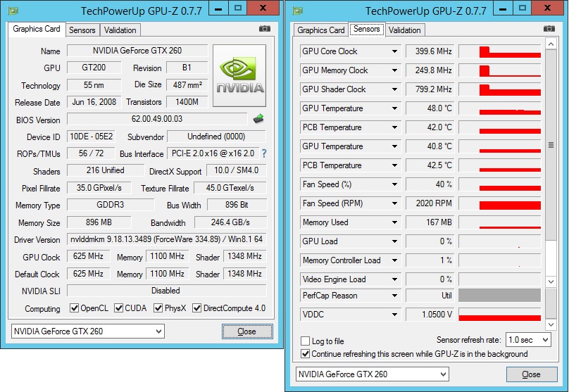This screenshot has width=569, height=392.
Task: Click sensors list scroll down arrow
Action: [x=551, y=282]
